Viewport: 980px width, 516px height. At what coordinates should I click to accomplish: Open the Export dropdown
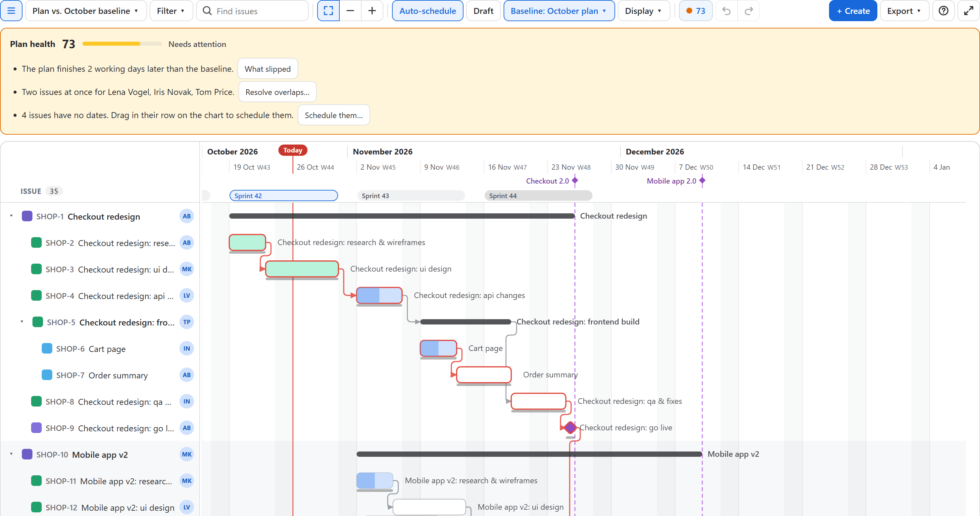pyautogui.click(x=904, y=11)
